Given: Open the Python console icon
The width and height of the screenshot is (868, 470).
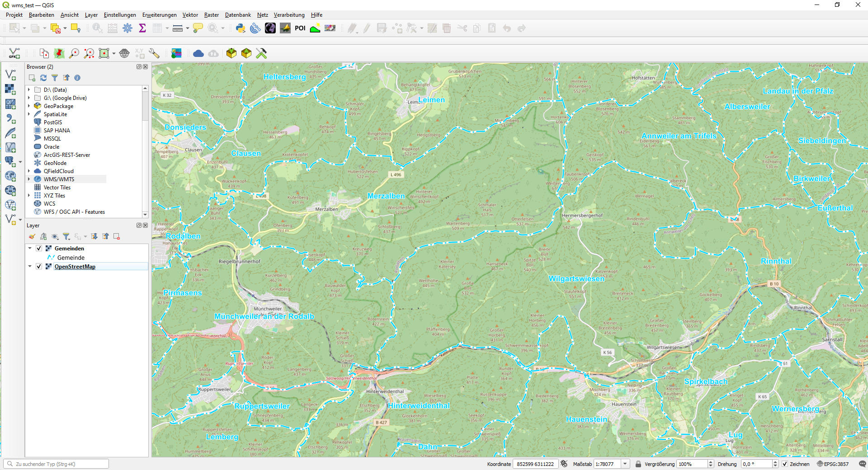Looking at the screenshot, I should pyautogui.click(x=241, y=28).
